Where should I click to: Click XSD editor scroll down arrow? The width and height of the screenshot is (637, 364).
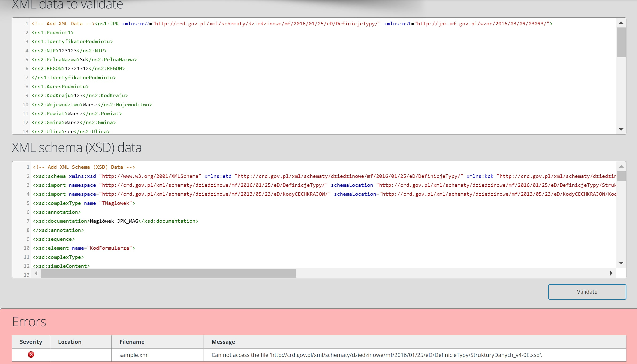pos(621,263)
